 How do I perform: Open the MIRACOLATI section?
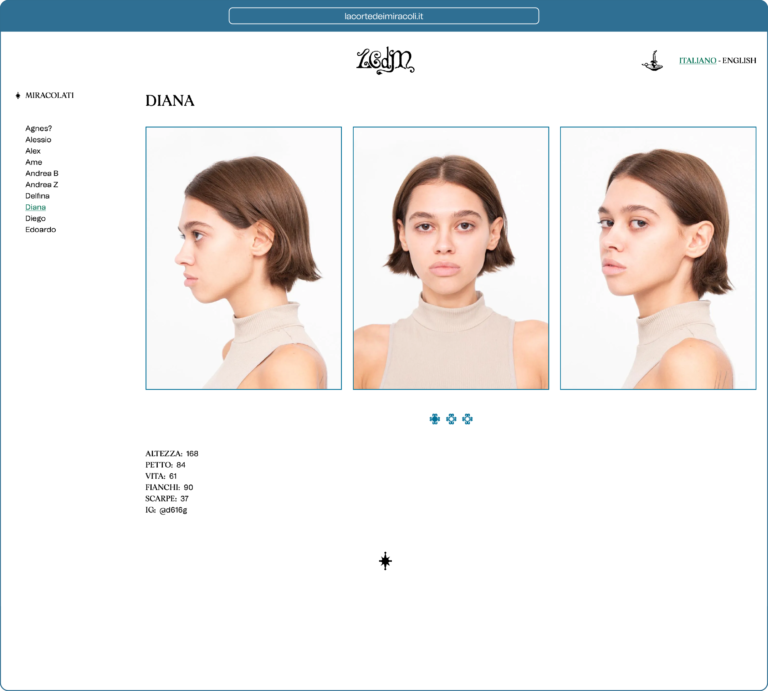click(49, 95)
